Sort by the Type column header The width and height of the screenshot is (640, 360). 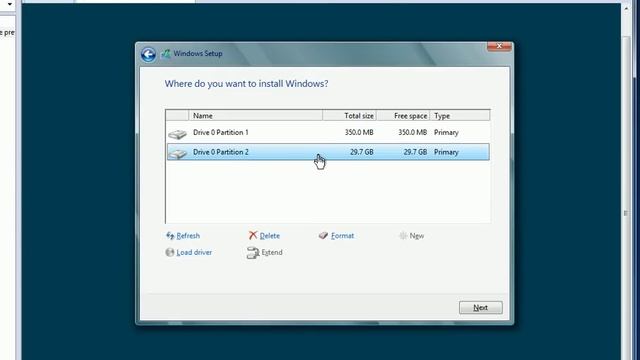click(460, 116)
